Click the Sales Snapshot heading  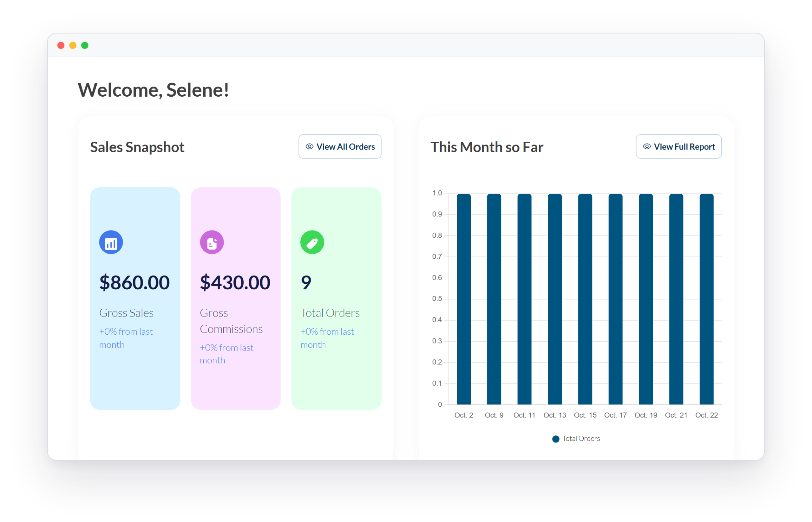pyautogui.click(x=137, y=147)
